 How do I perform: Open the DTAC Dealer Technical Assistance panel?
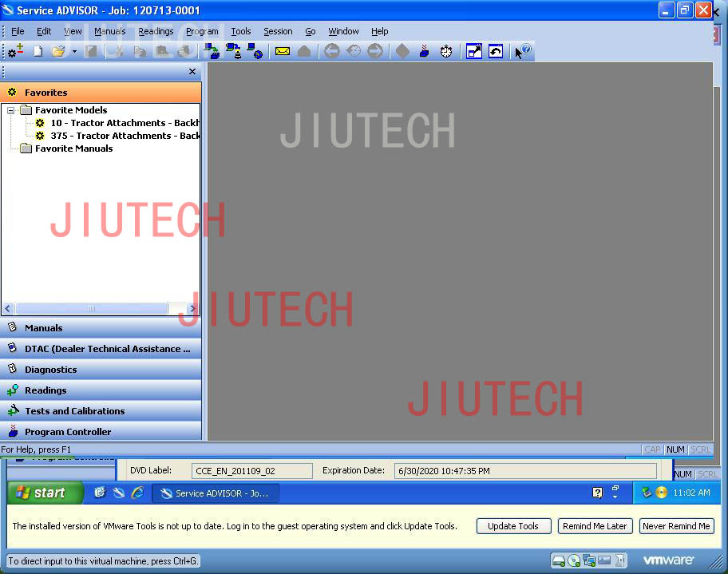101,349
